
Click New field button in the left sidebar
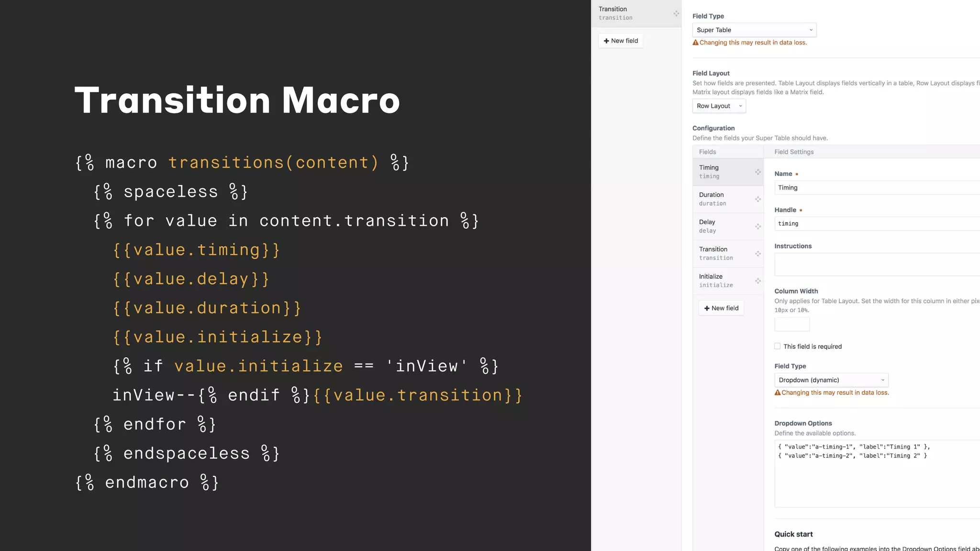[621, 41]
